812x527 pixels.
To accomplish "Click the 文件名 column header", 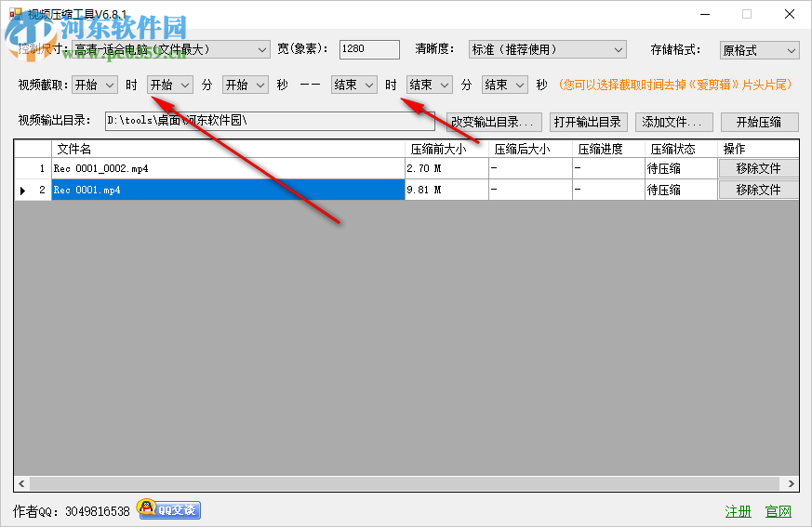I will (228, 149).
